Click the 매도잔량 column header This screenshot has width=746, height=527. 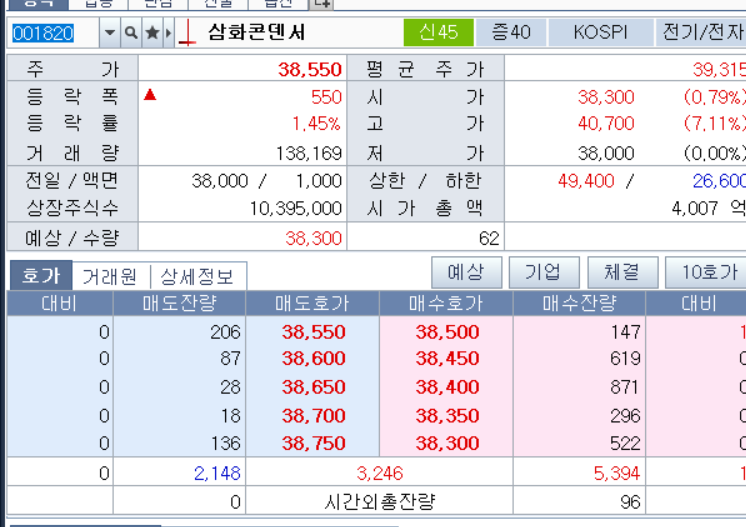pyautogui.click(x=179, y=303)
